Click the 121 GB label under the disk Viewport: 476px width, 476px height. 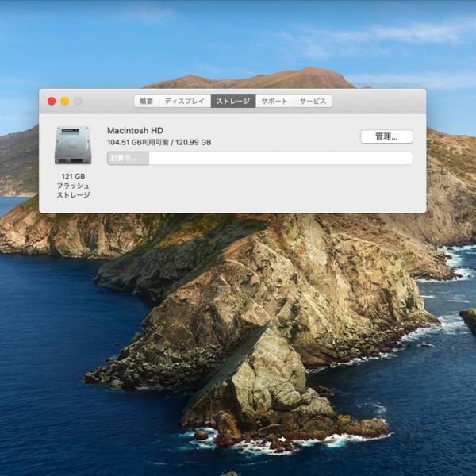coord(73,176)
